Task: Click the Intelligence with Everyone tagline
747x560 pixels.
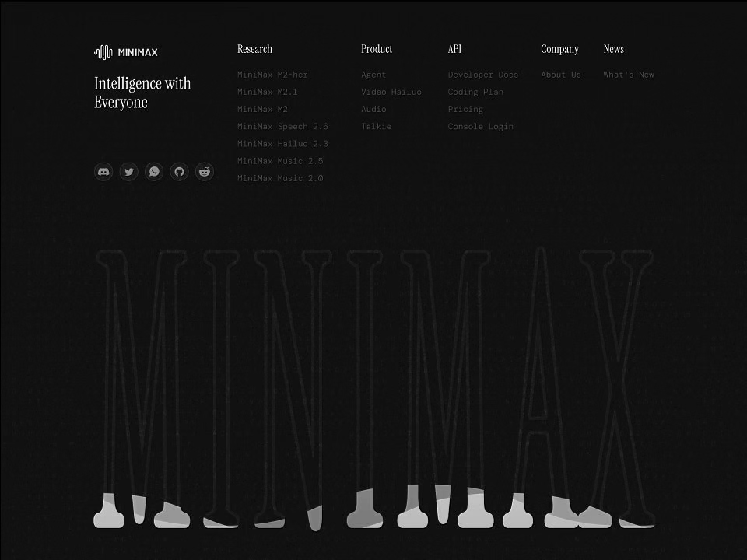Action: (142, 93)
